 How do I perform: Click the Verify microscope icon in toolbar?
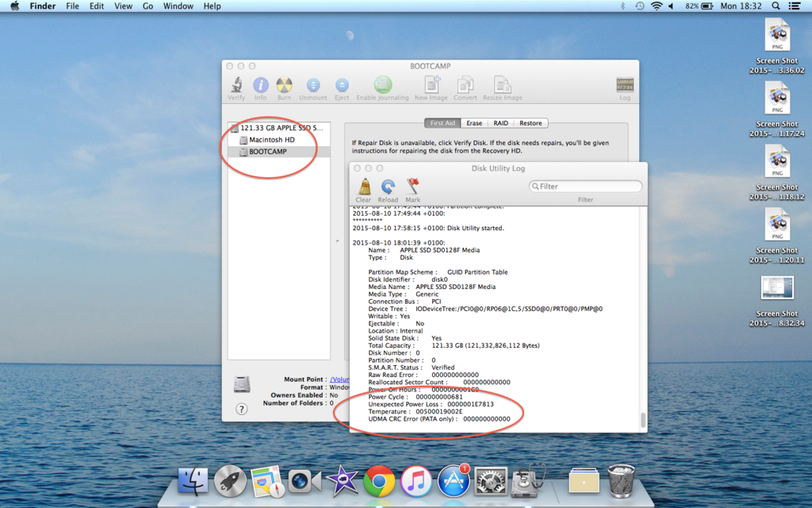236,87
